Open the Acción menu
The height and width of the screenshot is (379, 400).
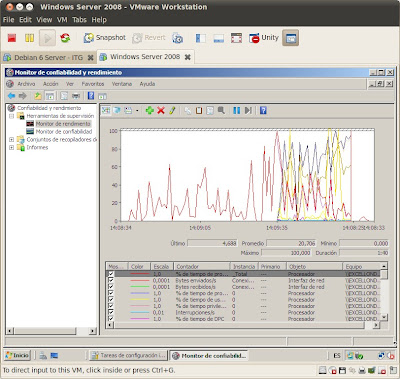point(50,84)
